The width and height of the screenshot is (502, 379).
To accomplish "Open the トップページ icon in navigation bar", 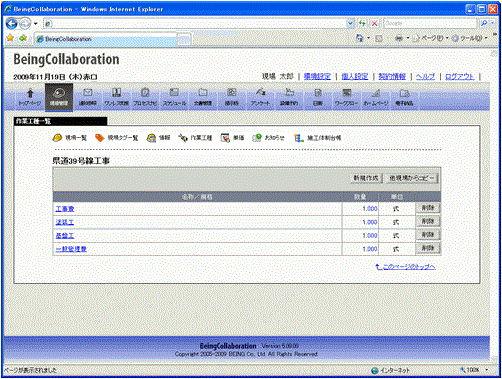I will coord(30,97).
